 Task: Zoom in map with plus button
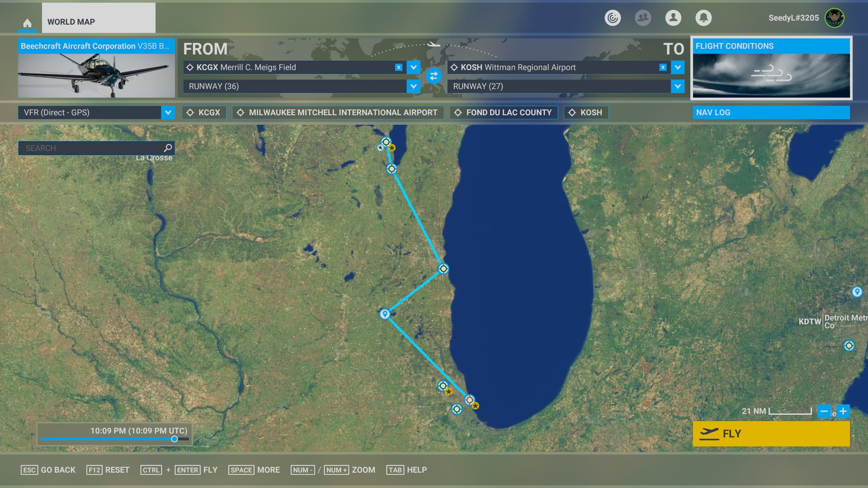(x=843, y=411)
